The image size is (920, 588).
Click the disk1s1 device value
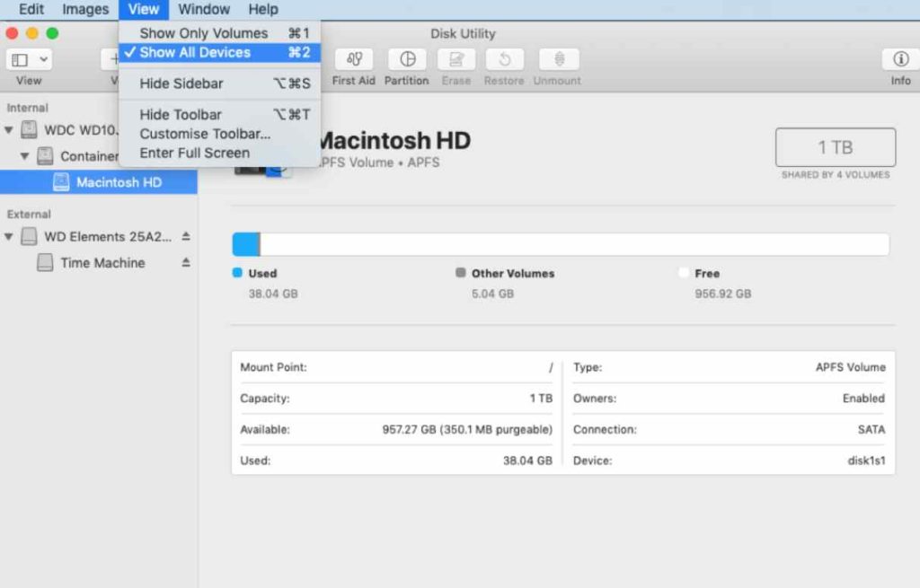click(866, 461)
